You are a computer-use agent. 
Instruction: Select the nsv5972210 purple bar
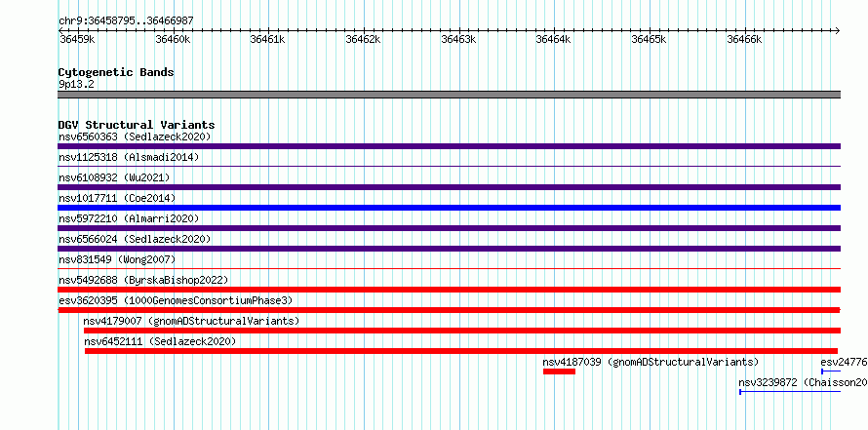pyautogui.click(x=449, y=228)
